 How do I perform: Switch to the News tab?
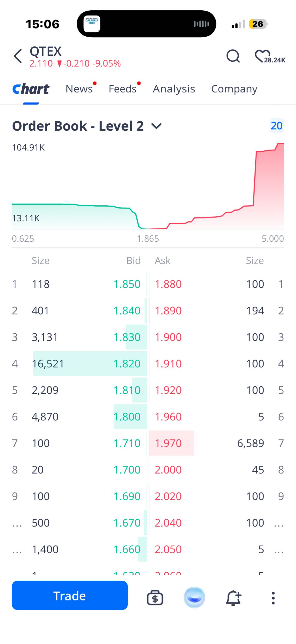click(79, 89)
